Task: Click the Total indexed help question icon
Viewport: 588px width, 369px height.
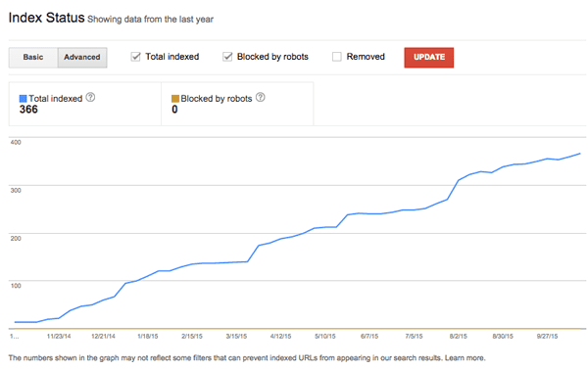Action: coord(90,98)
